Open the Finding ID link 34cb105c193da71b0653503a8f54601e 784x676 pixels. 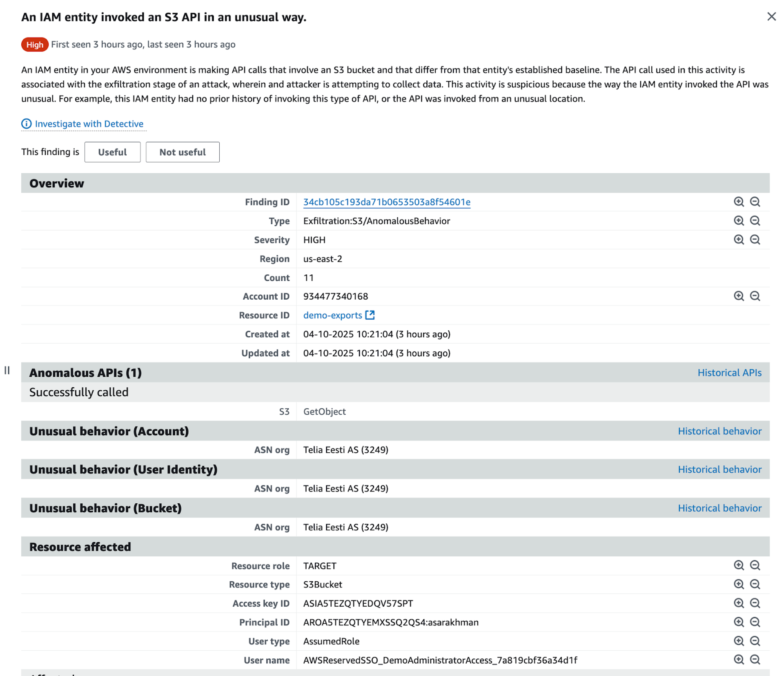point(387,202)
